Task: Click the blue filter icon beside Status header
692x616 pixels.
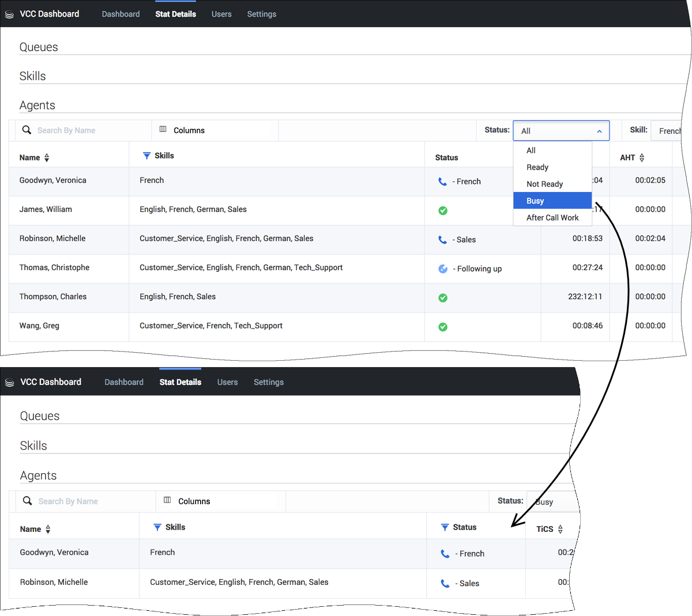Action: (x=445, y=527)
